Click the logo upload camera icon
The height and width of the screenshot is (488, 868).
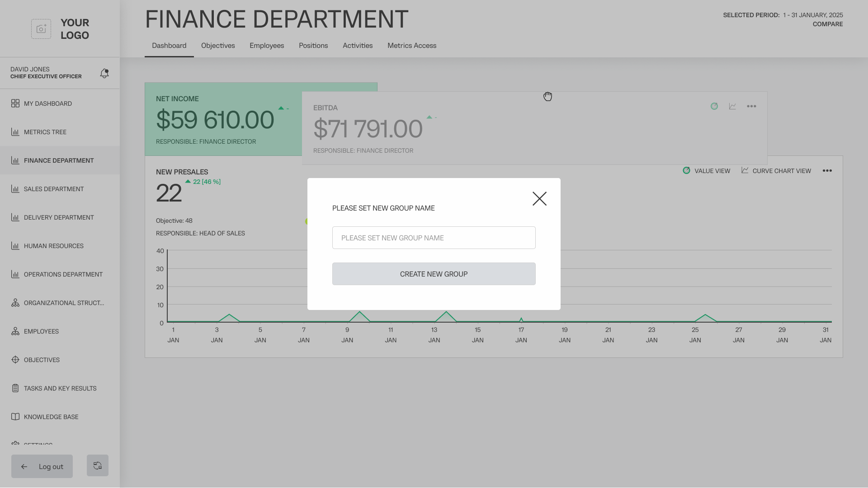pos(41,29)
